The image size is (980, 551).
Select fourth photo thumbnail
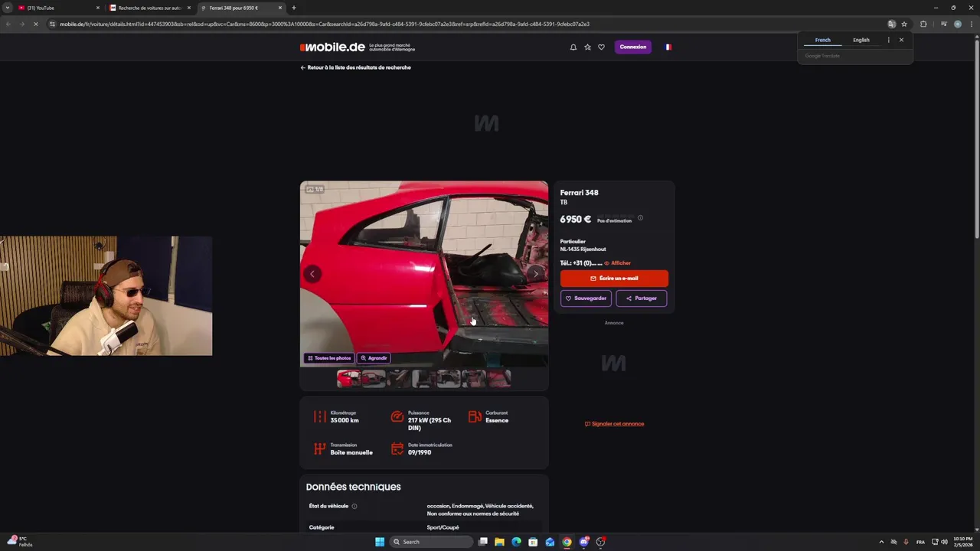(x=423, y=378)
